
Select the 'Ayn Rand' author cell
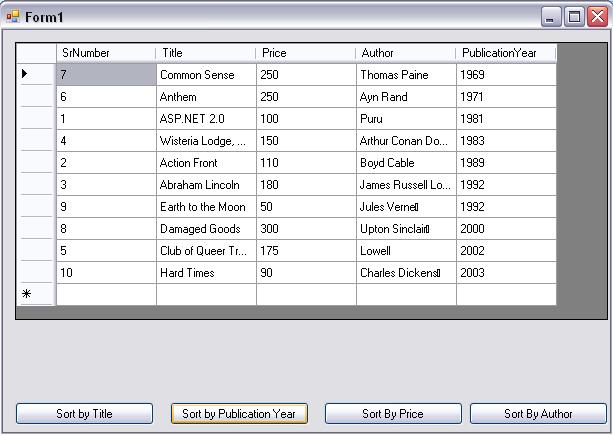pos(407,97)
